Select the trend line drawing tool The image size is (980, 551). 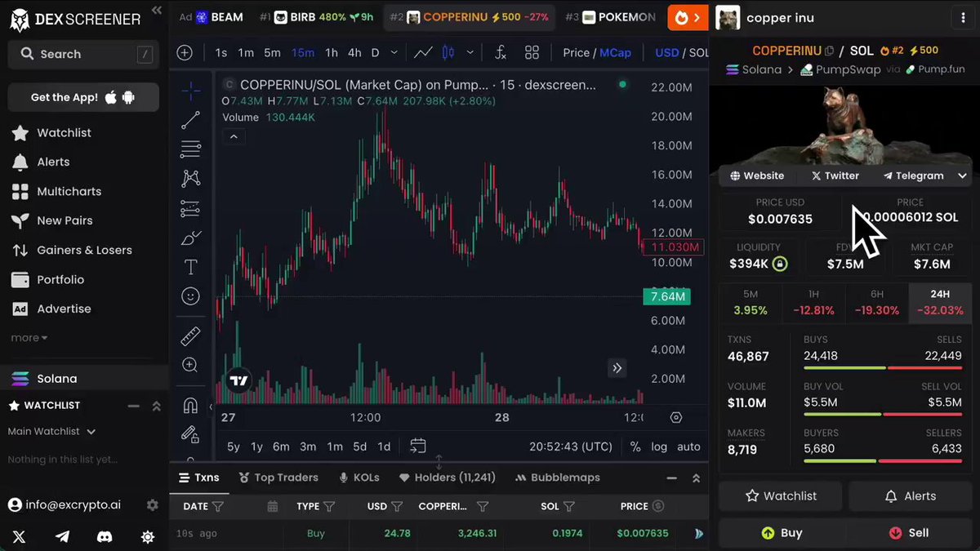[x=190, y=121]
